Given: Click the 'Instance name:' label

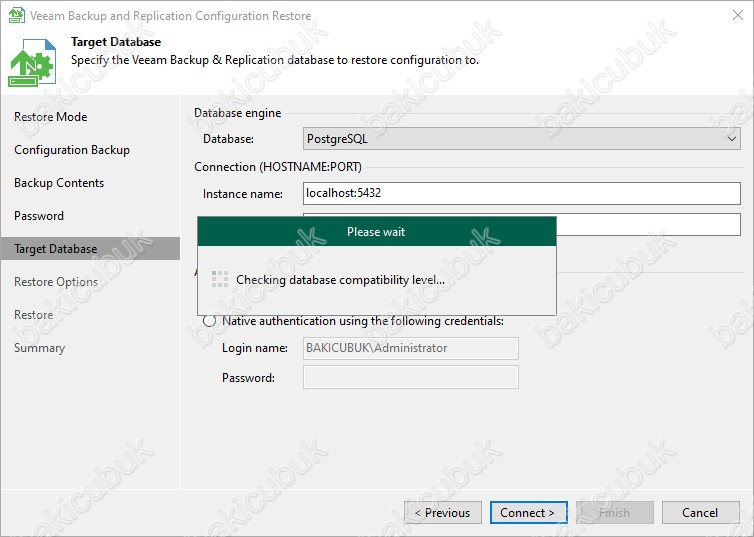Looking at the screenshot, I should click(x=243, y=194).
